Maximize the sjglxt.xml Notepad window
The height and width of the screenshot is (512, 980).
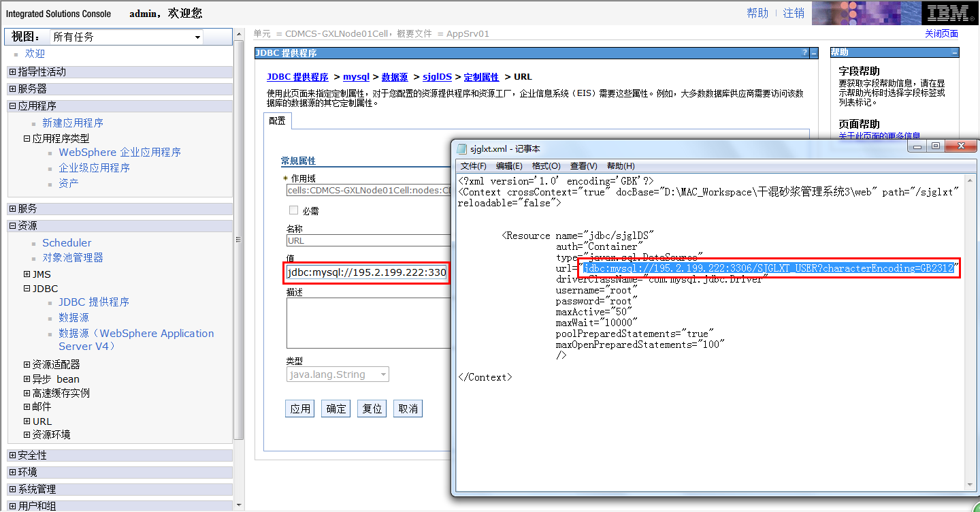936,146
